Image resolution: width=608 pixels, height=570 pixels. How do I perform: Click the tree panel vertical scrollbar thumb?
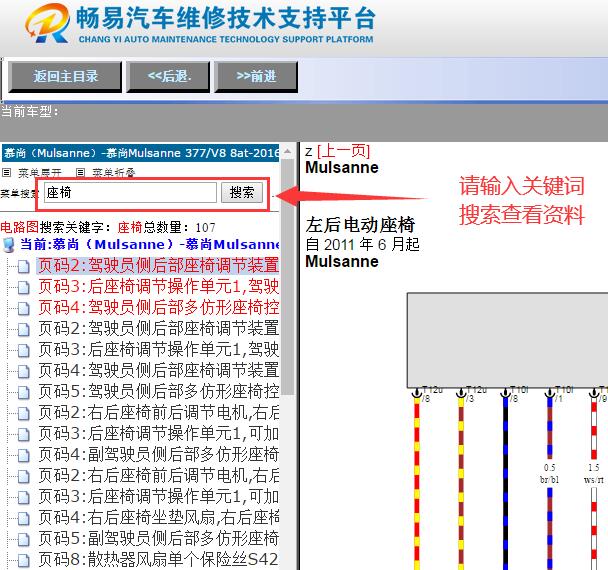[x=287, y=277]
